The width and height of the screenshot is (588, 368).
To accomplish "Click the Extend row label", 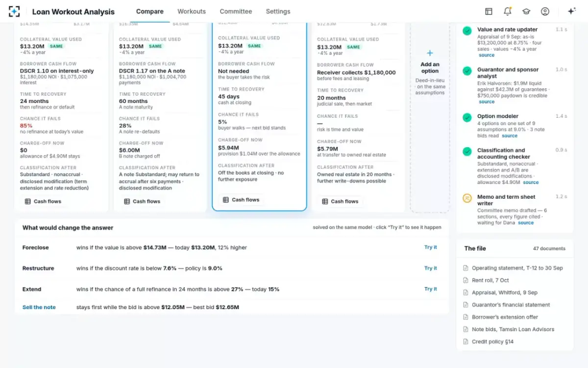I will (32, 289).
